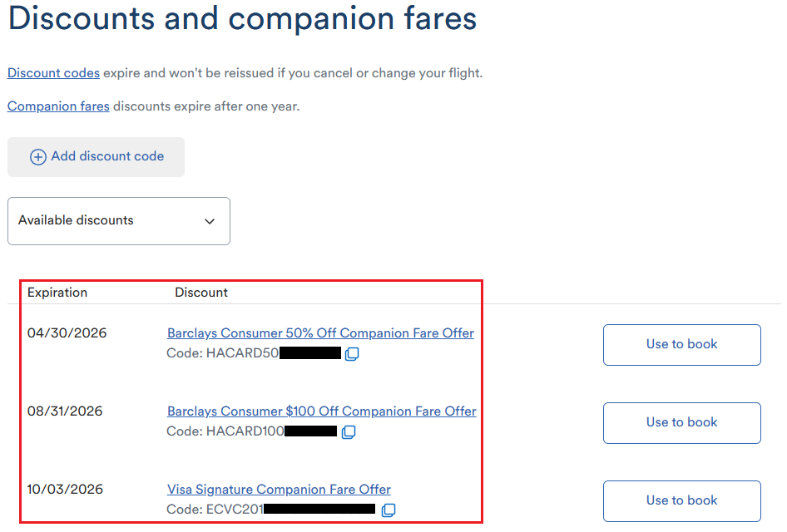Click the chevron arrow in Available discounts

(210, 222)
